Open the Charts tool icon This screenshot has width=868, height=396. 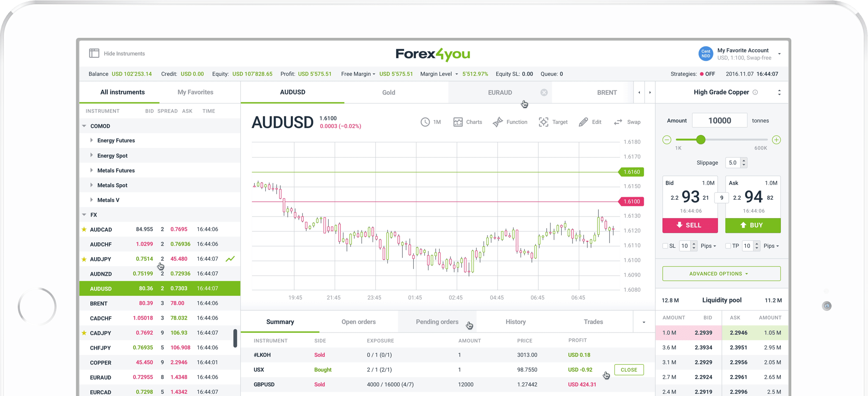(x=458, y=122)
